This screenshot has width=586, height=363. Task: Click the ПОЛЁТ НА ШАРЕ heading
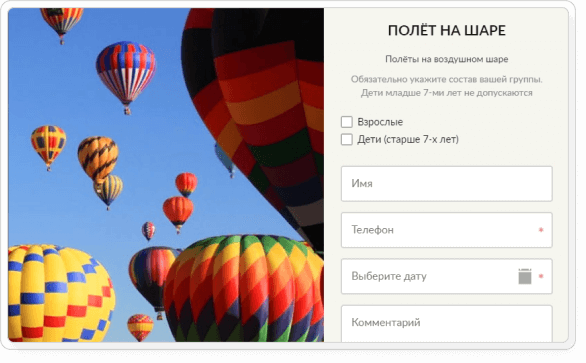(447, 30)
